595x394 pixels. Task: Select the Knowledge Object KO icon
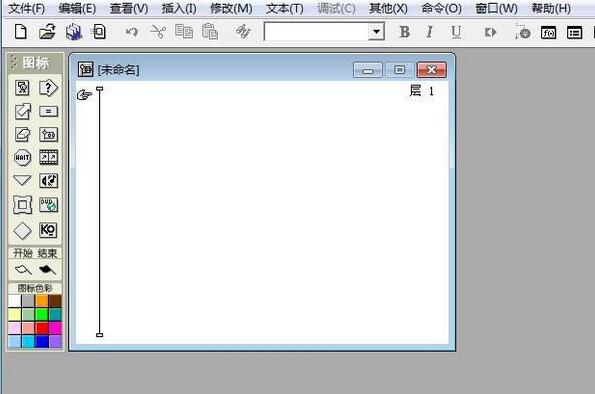pos(48,230)
